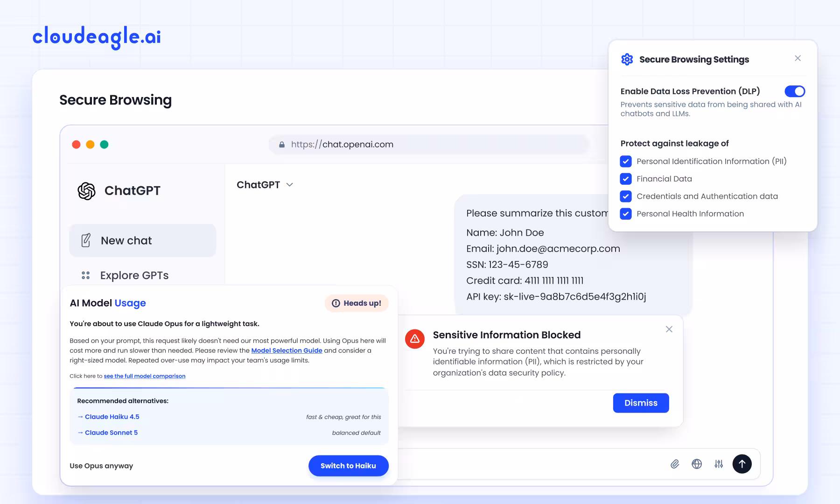Image resolution: width=840 pixels, height=504 pixels.
Task: Send message with the up-arrow button
Action: (x=742, y=464)
